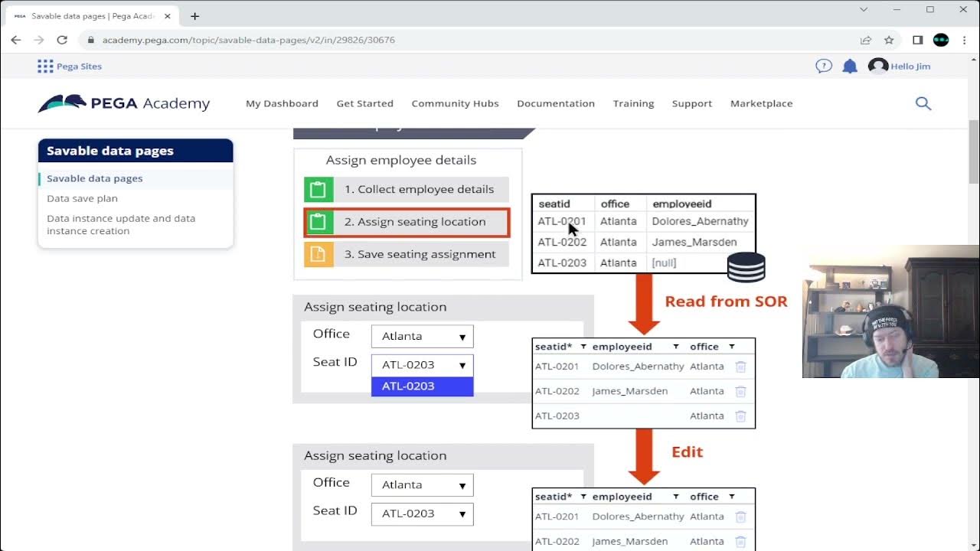Click the Pega Academy logo

(123, 103)
